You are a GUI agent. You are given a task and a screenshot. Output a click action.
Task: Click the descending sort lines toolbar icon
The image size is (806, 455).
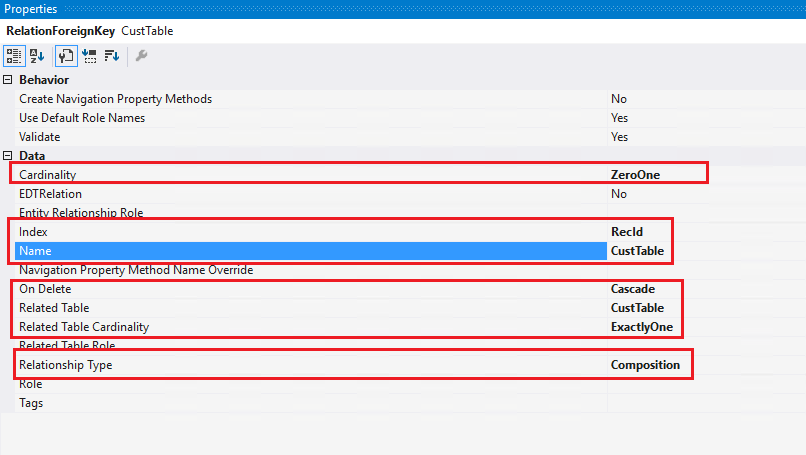111,56
